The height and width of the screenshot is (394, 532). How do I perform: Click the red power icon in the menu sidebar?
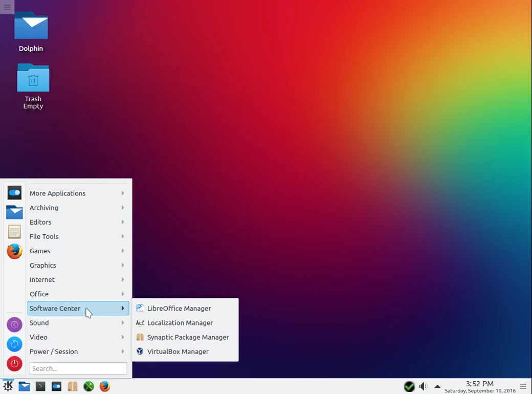(x=14, y=364)
